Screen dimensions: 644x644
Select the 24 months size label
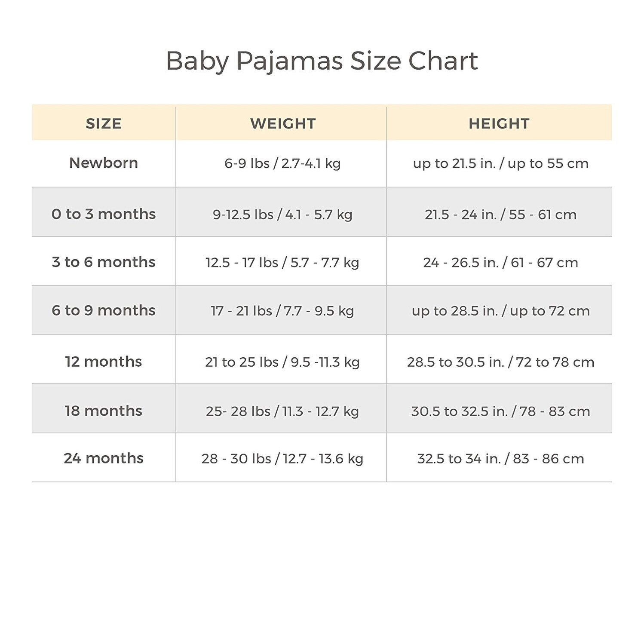pos(104,458)
